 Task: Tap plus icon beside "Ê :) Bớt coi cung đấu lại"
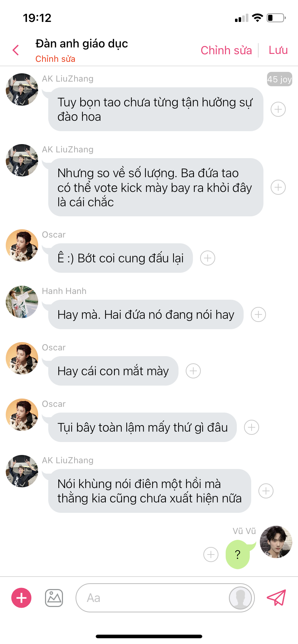click(x=208, y=258)
